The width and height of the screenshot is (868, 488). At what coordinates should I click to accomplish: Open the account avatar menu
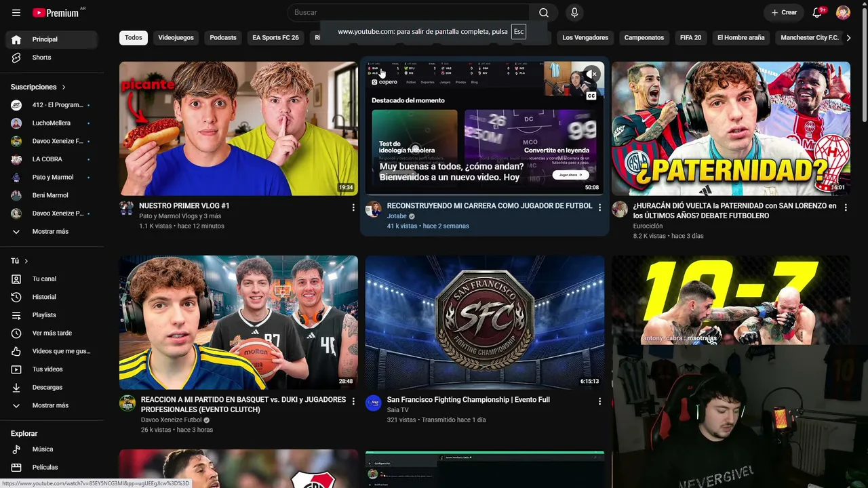[843, 13]
